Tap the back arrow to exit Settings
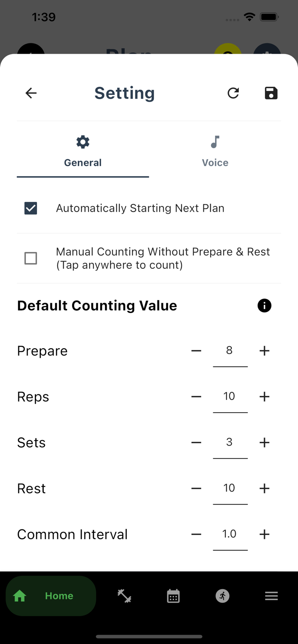The width and height of the screenshot is (298, 644). coord(31,93)
